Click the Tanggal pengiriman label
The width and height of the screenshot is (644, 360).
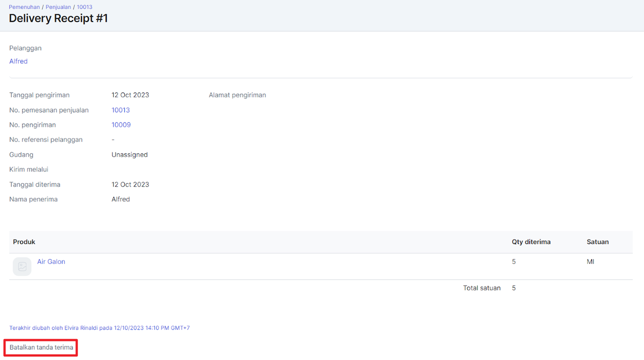pos(39,95)
